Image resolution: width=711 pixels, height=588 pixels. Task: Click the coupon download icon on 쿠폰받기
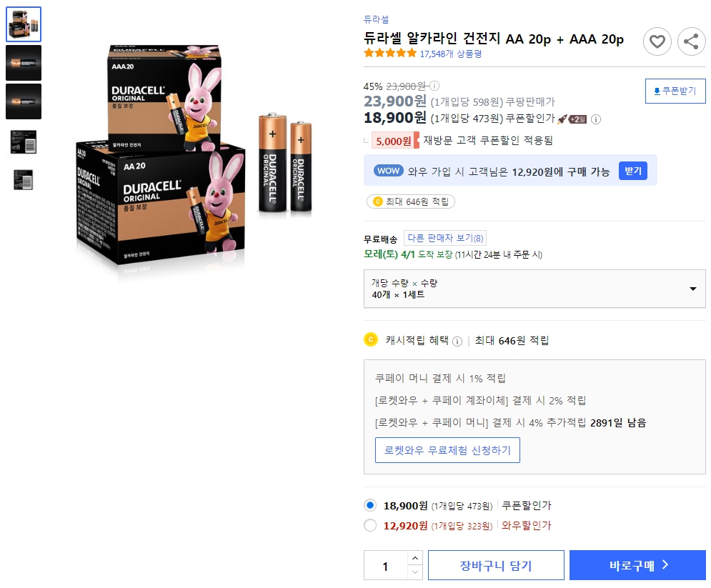coord(656,91)
